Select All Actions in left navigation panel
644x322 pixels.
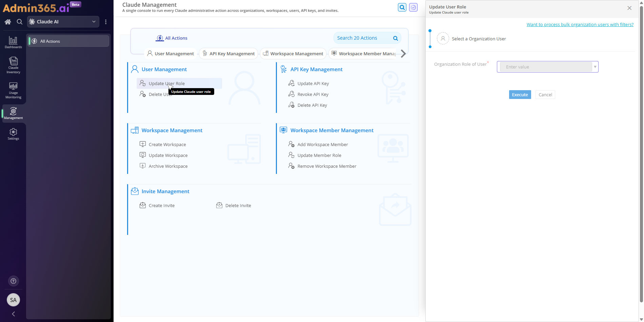(x=68, y=41)
